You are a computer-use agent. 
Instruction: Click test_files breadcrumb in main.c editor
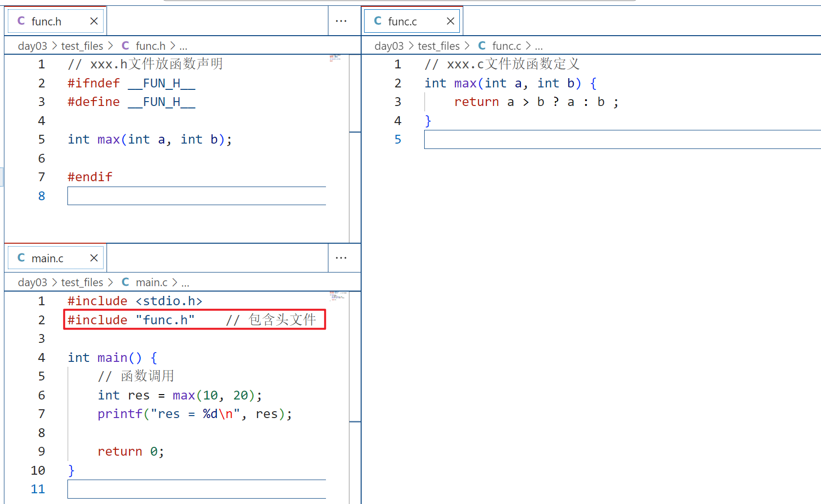point(82,282)
